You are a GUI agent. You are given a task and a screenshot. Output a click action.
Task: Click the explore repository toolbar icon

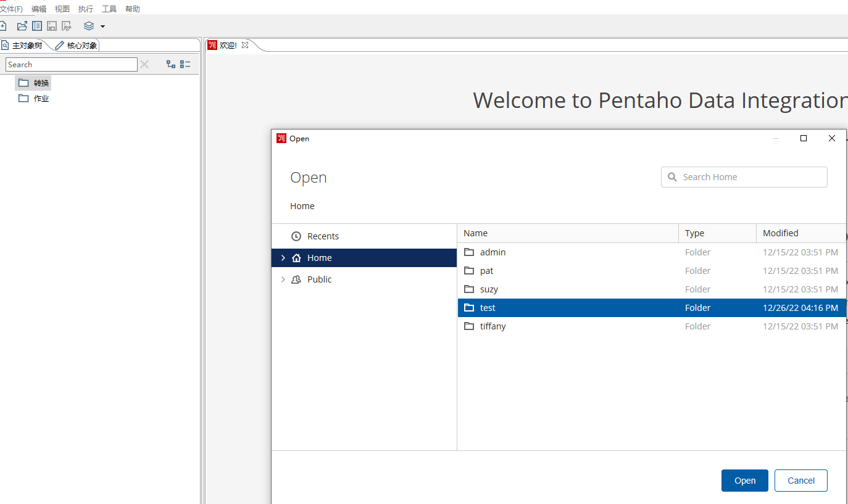[x=37, y=26]
